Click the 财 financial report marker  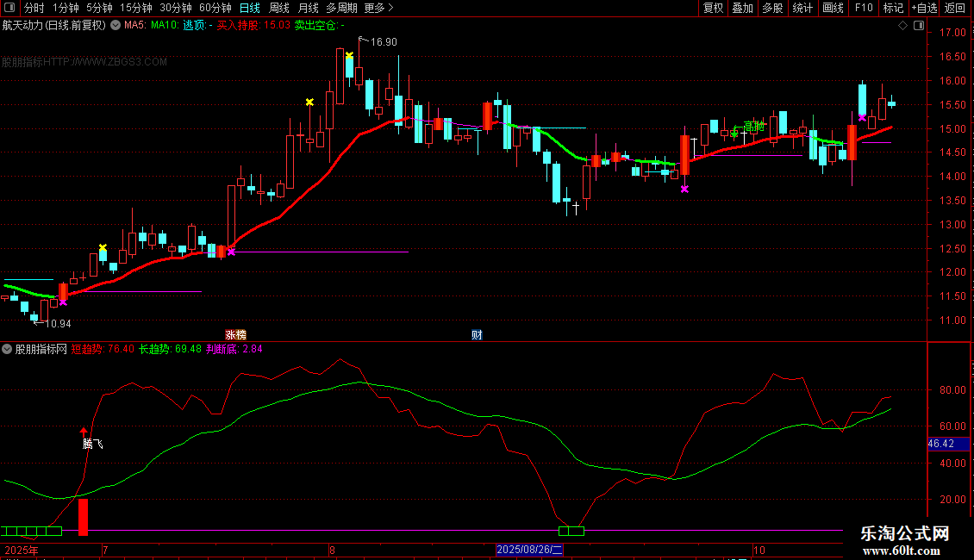(x=477, y=334)
